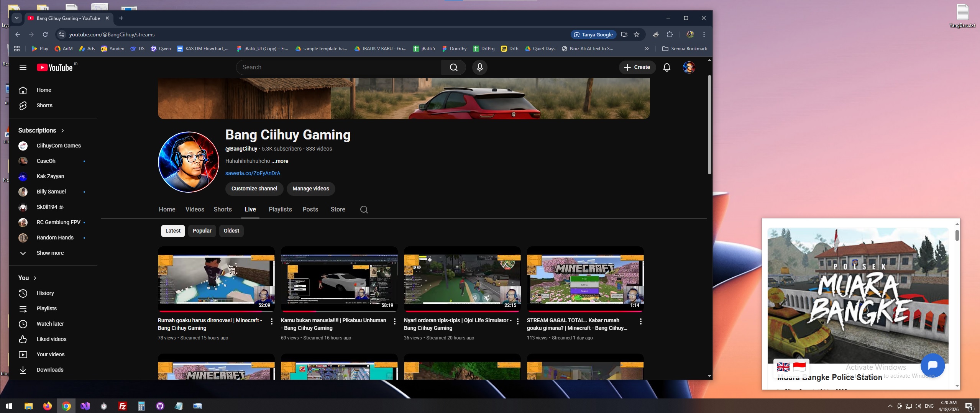Open CiihuyCom Games subscription
Image resolution: width=980 pixels, height=413 pixels.
point(53,146)
